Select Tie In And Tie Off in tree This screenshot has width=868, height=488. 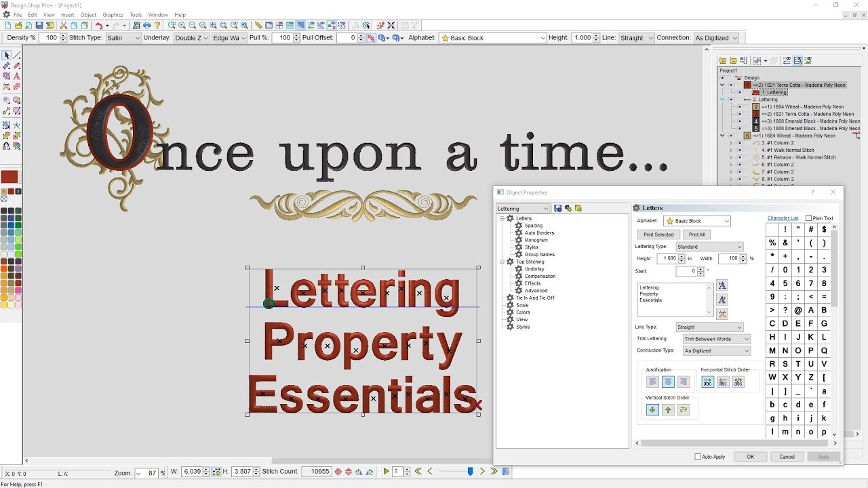[x=535, y=298]
